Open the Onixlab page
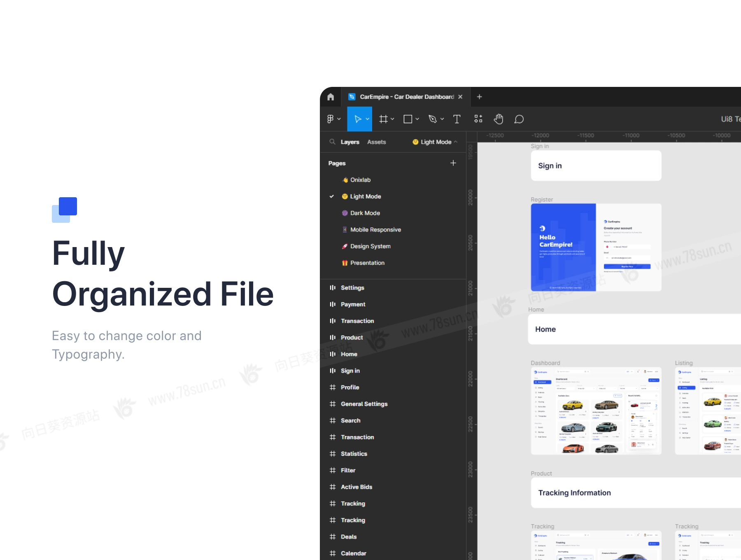741x560 pixels. click(393, 180)
